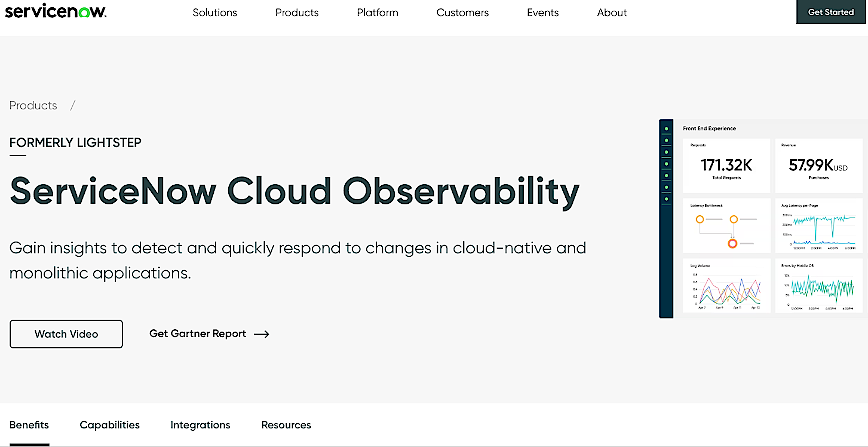Open the About menu
The width and height of the screenshot is (868, 447).
point(612,12)
